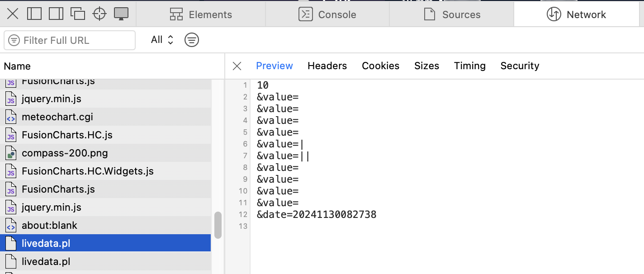
Task: Select FusionCharts.js row below FusionCharts.HC.Widgets.js
Action: point(105,189)
